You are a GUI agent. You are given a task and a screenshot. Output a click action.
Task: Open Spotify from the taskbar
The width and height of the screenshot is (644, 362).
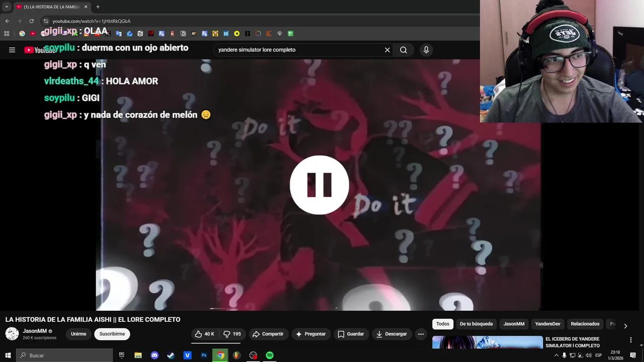click(x=270, y=355)
